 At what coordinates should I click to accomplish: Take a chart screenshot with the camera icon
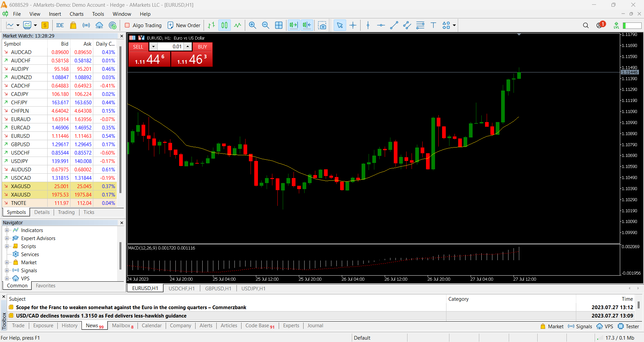click(322, 25)
